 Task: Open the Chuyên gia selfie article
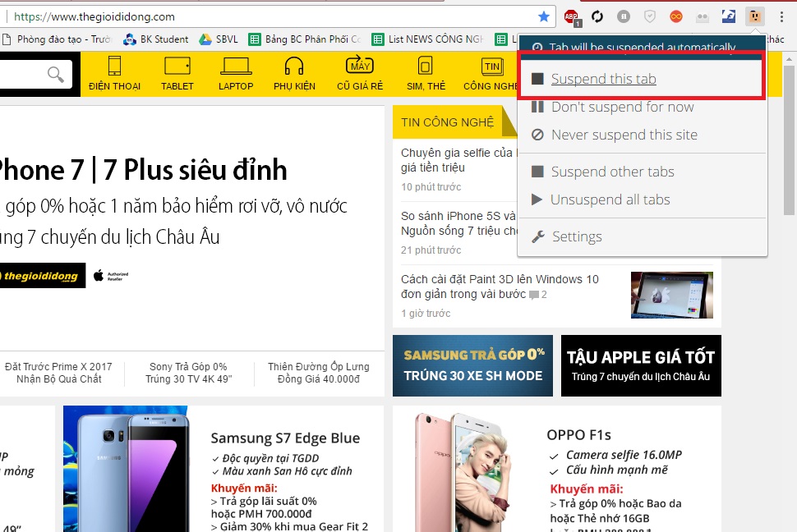click(458, 160)
